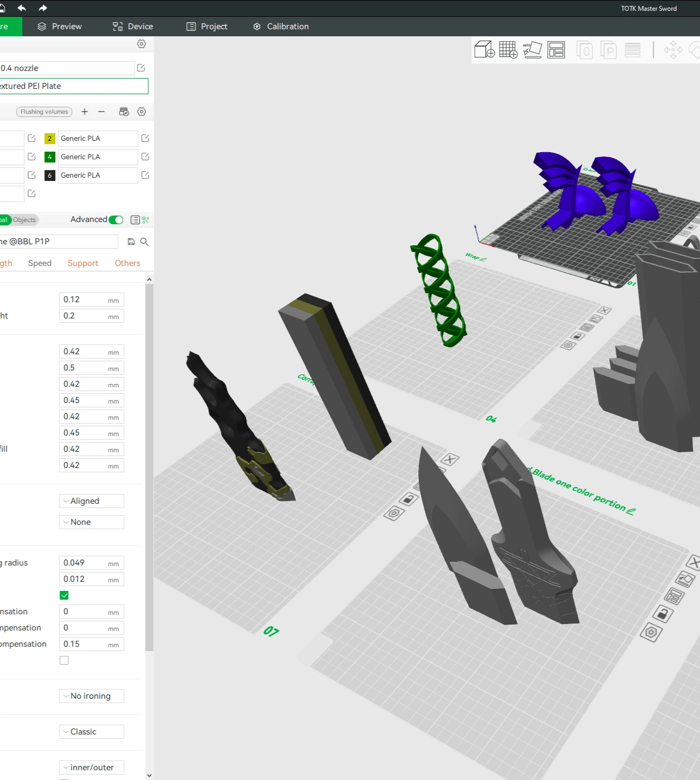Open the Aligned seam dropdown
The image size is (700, 780).
tap(92, 501)
